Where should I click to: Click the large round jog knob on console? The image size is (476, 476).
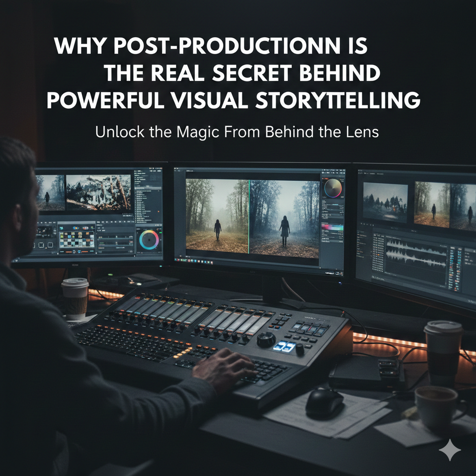pyautogui.click(x=266, y=340)
